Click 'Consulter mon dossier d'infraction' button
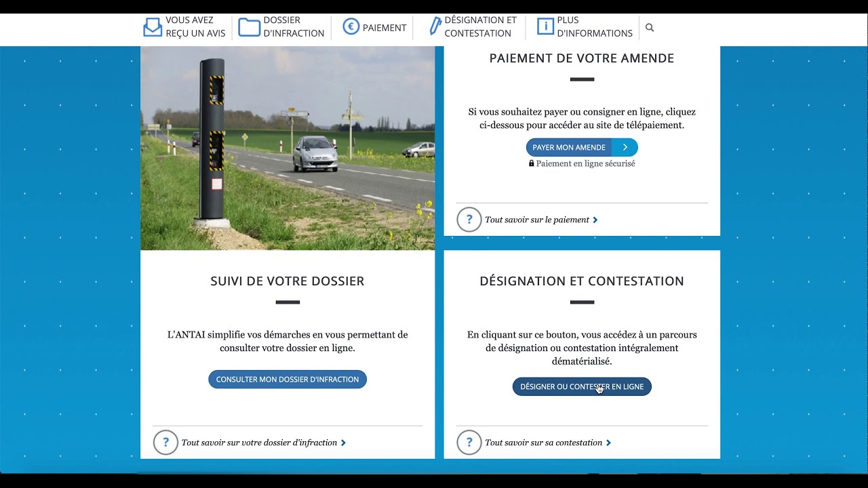The width and height of the screenshot is (868, 488). click(288, 380)
